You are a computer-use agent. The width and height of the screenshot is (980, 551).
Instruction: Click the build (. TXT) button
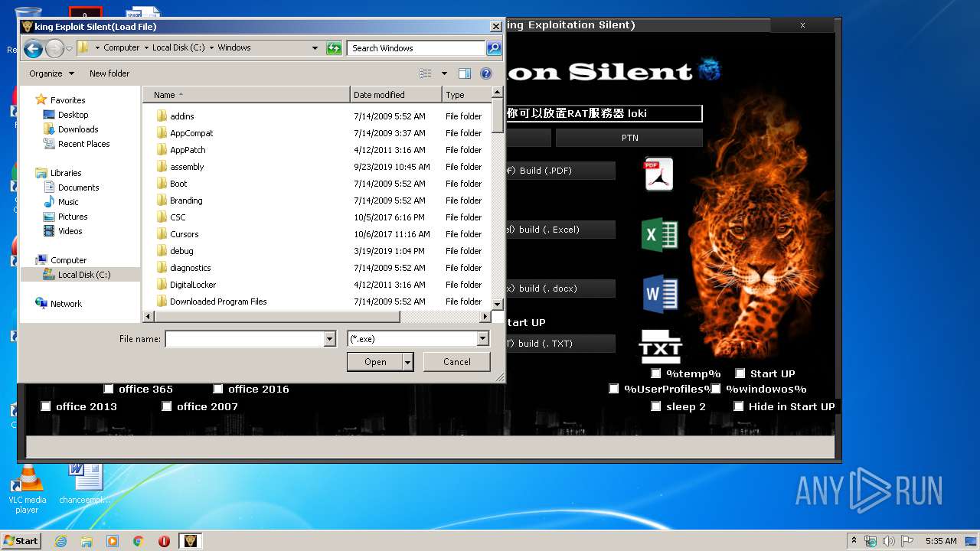point(560,344)
